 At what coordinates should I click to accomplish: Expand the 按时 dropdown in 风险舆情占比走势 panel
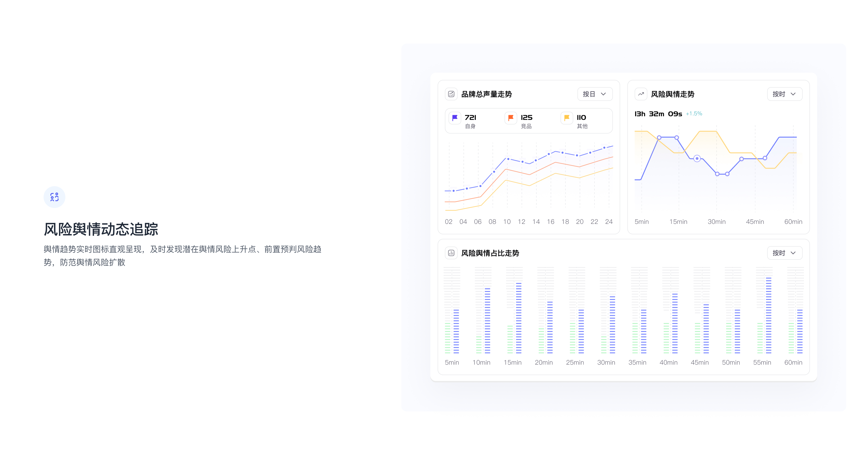click(x=784, y=253)
